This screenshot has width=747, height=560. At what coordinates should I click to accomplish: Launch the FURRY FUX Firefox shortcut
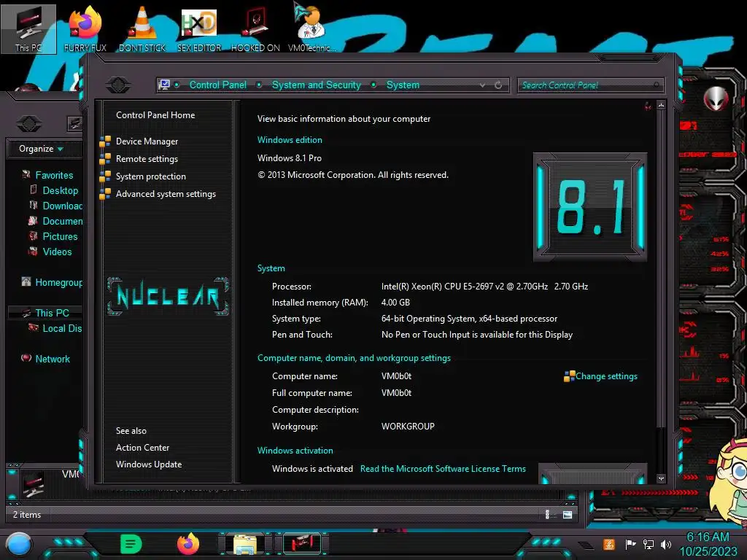point(85,28)
